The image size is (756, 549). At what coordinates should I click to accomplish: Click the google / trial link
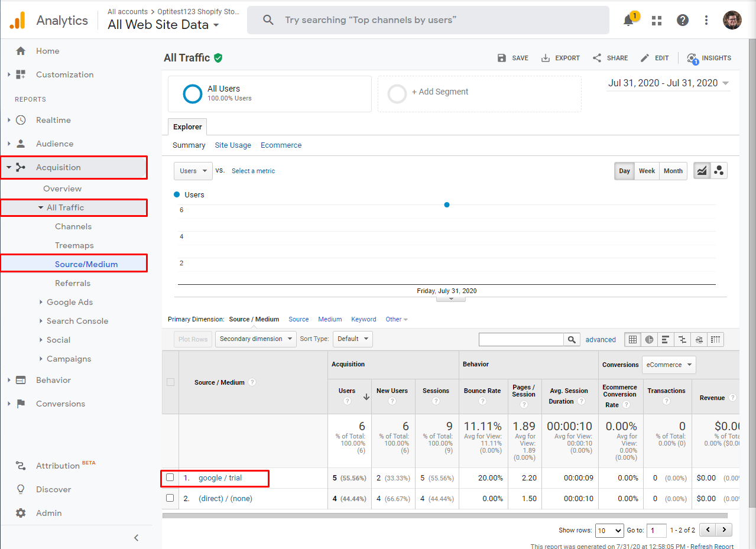(x=220, y=478)
